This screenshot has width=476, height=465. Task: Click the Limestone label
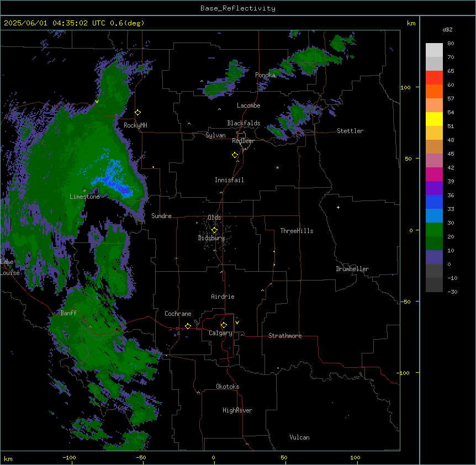(84, 197)
